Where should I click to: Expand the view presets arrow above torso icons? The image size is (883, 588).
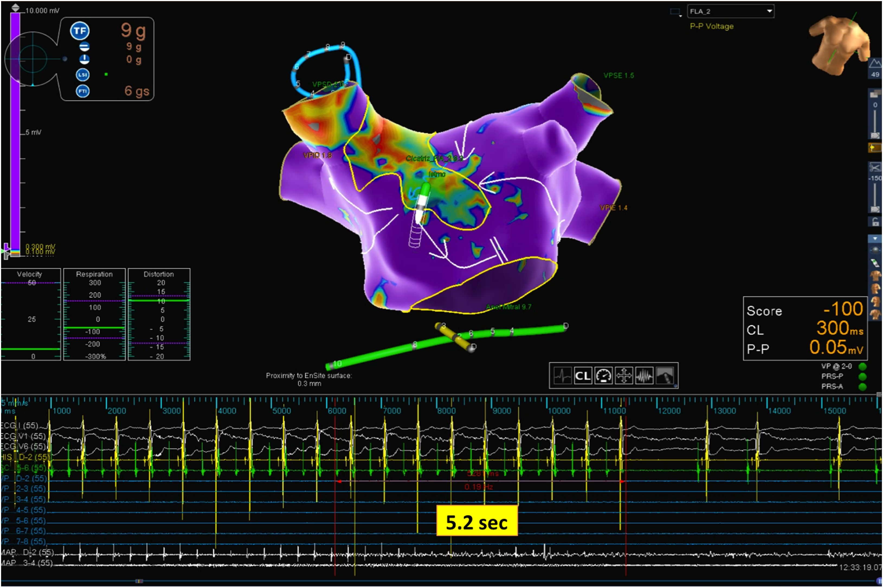pyautogui.click(x=875, y=238)
